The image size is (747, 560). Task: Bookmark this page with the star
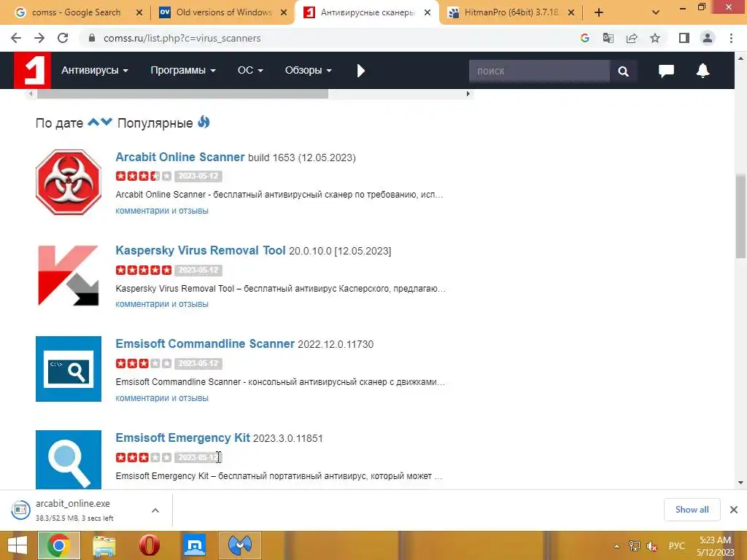[655, 38]
